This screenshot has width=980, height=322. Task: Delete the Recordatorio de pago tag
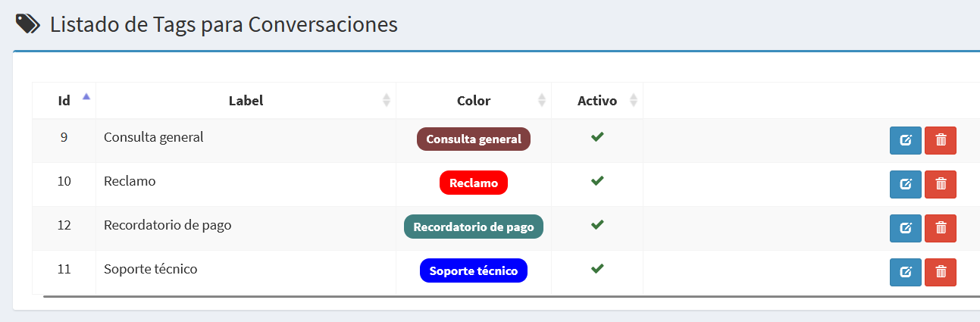pos(941,228)
